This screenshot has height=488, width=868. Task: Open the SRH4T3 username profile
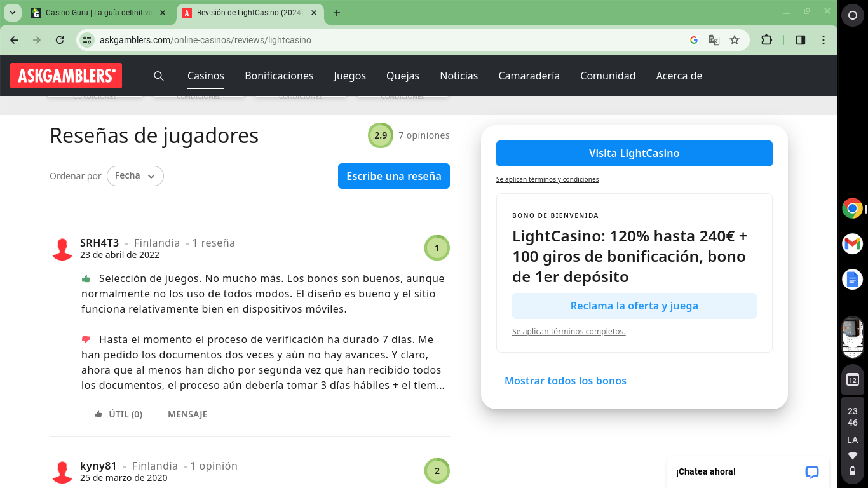(x=99, y=243)
